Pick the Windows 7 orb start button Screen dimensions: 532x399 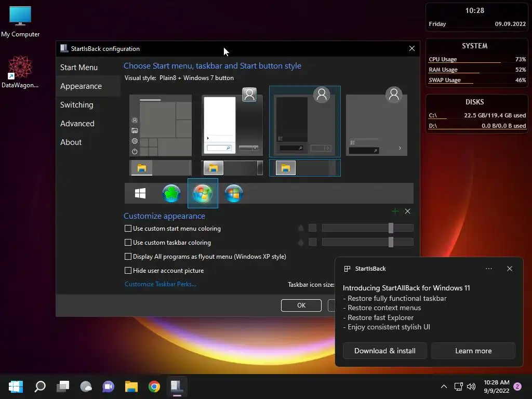click(203, 193)
